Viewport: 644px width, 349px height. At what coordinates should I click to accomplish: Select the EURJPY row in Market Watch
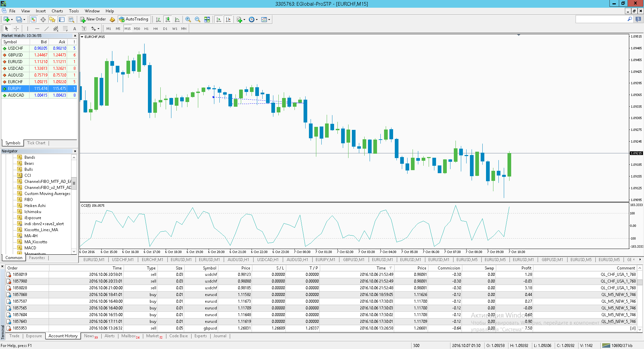pos(39,89)
